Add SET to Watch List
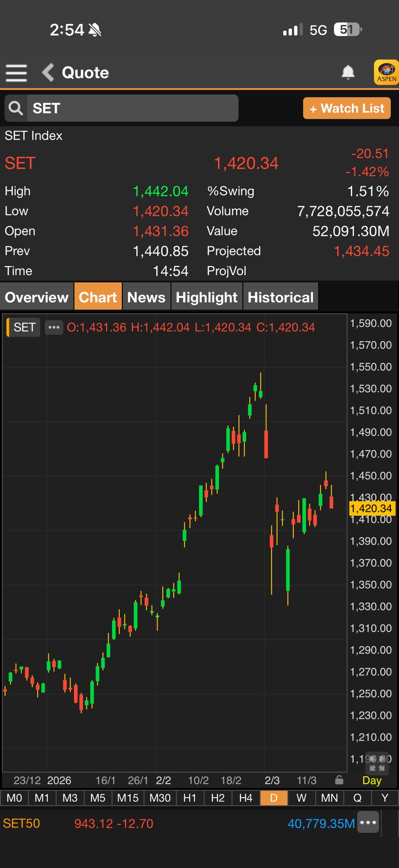This screenshot has height=868, width=399. coord(347,108)
